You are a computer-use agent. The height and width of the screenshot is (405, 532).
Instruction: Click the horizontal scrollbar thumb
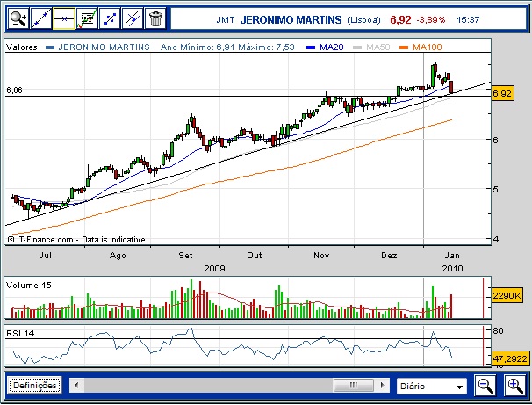point(354,386)
